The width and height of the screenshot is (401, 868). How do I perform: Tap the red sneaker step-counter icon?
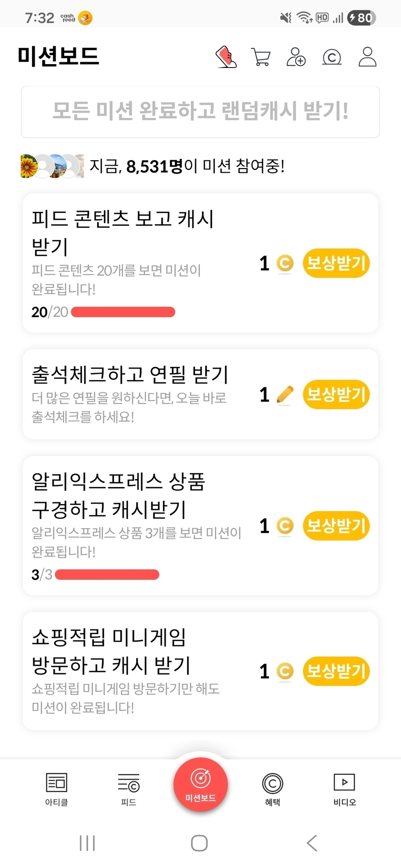226,57
